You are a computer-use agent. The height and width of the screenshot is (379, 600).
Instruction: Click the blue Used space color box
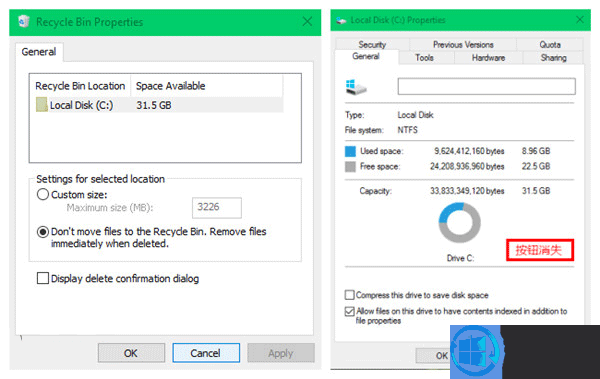350,151
